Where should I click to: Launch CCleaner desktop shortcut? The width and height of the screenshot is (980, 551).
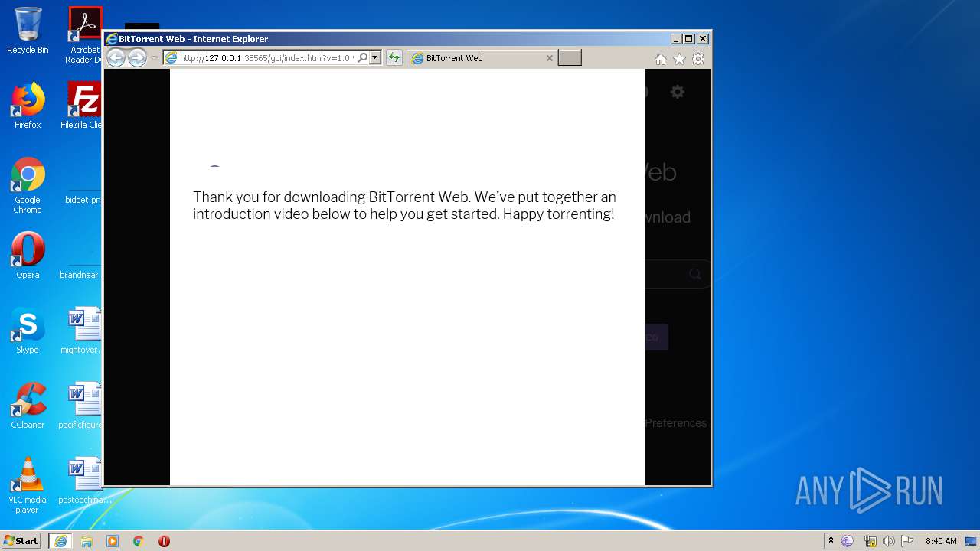pos(28,406)
